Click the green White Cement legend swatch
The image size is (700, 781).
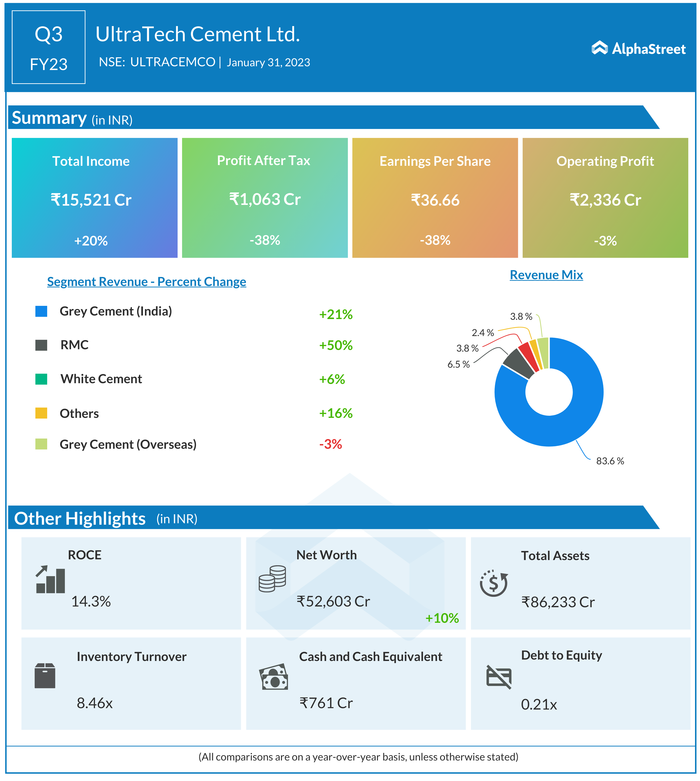[41, 379]
